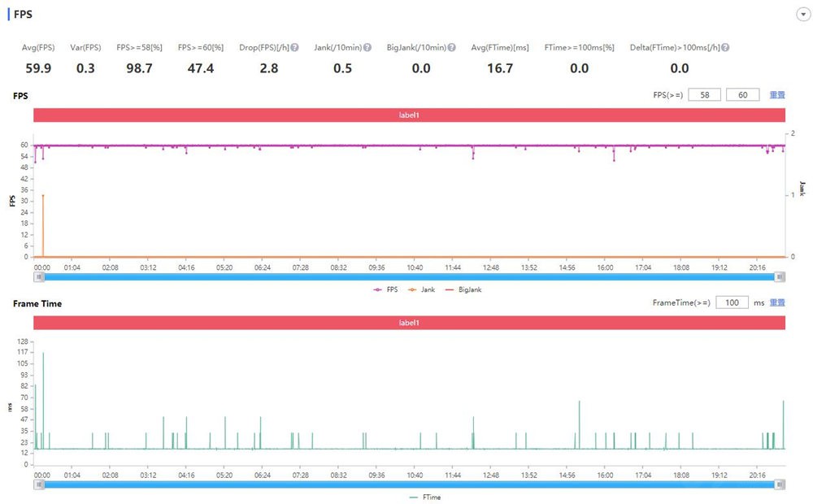Open help icon next to Delta(FTime)>100ms[/h]
Image resolution: width=813 pixels, height=504 pixels.
[x=725, y=47]
